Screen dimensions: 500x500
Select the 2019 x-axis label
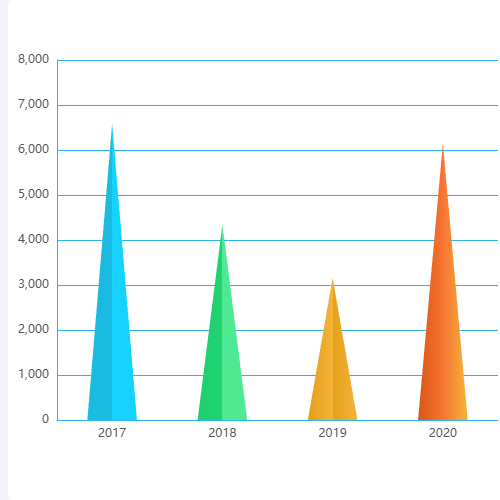click(x=333, y=433)
